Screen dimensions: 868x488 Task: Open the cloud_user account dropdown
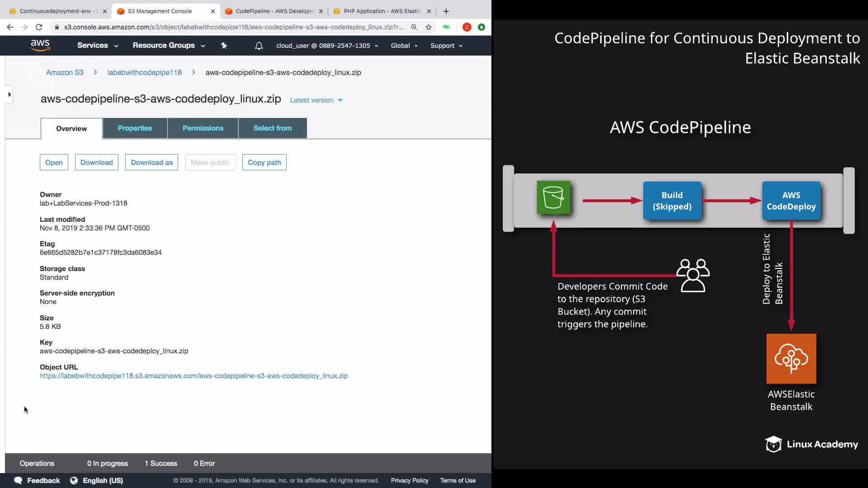click(x=327, y=46)
